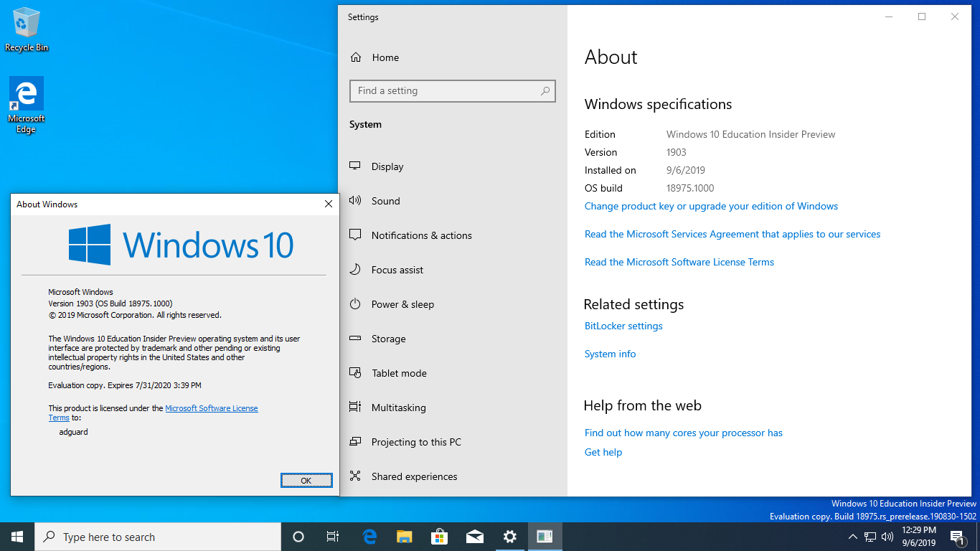The height and width of the screenshot is (551, 980).
Task: Click the Type here to search box
Action: pos(158,537)
